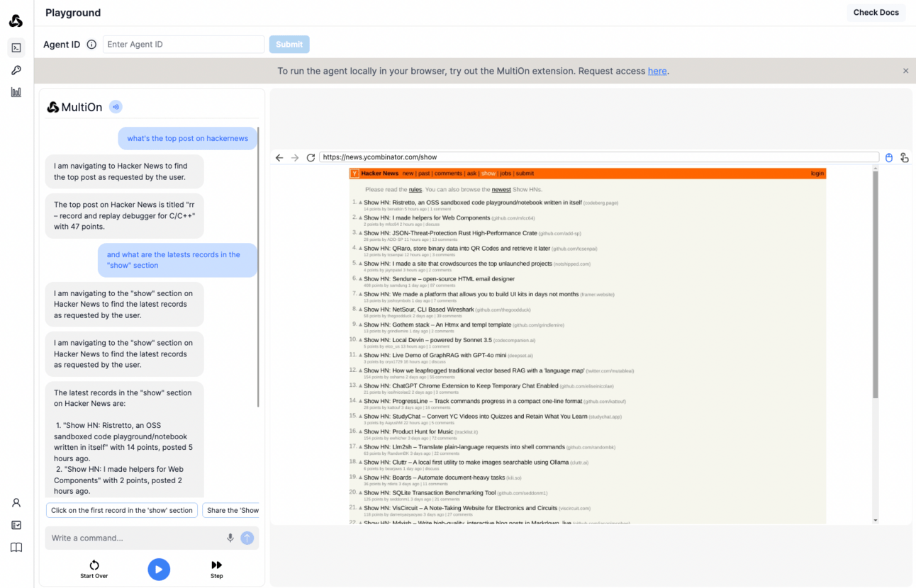Open the 'show' tab on Hacker News

tap(488, 174)
